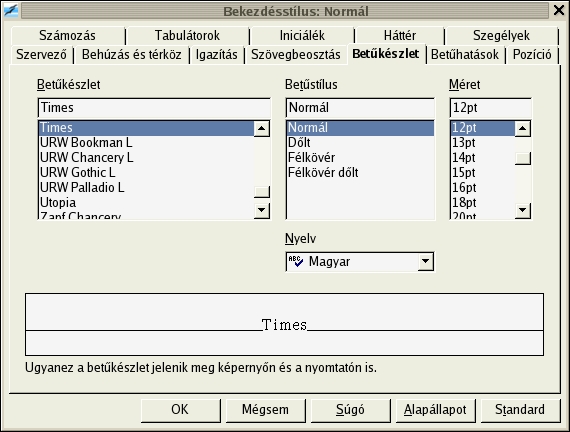570x432 pixels.
Task: Click the size list scrollbar thumb
Action: pyautogui.click(x=523, y=159)
